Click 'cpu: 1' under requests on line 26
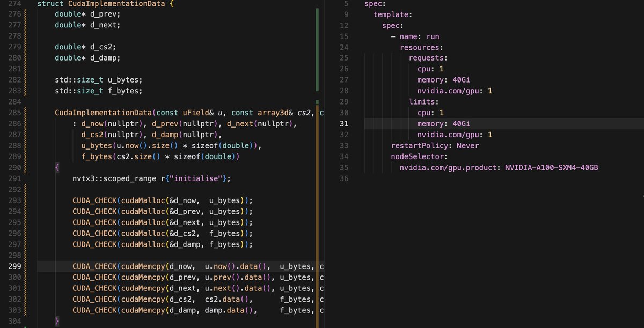Image resolution: width=644 pixels, height=328 pixels. (x=430, y=69)
